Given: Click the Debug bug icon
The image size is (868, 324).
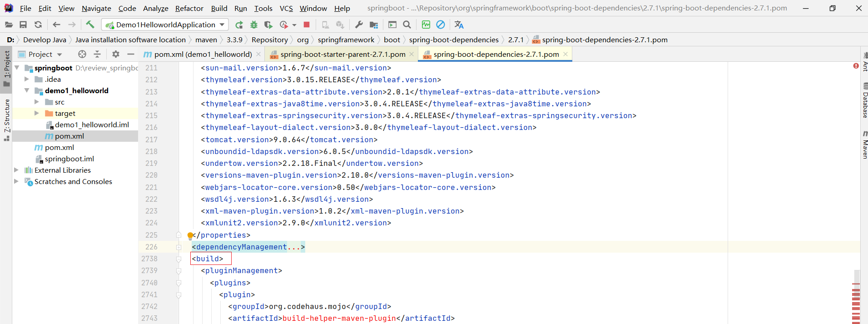Looking at the screenshot, I should pos(254,25).
